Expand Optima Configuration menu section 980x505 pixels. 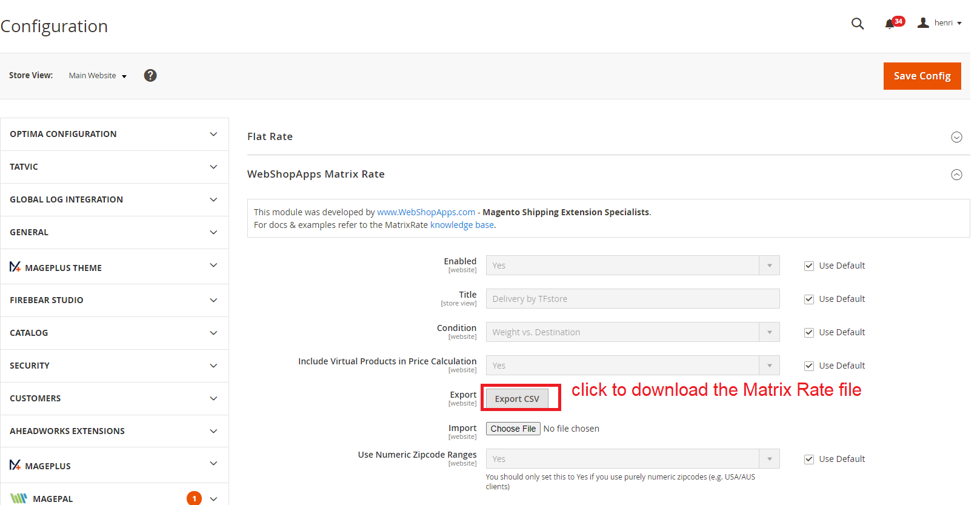115,134
